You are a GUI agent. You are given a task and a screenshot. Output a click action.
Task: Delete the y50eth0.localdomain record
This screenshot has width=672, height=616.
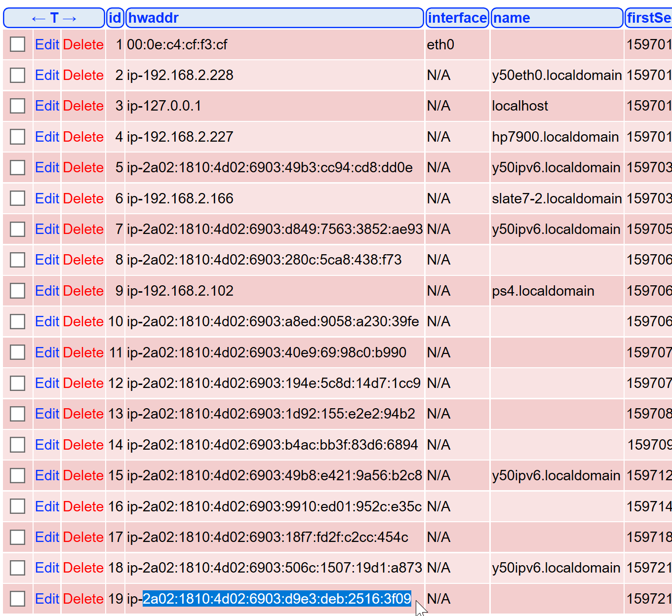tap(83, 75)
